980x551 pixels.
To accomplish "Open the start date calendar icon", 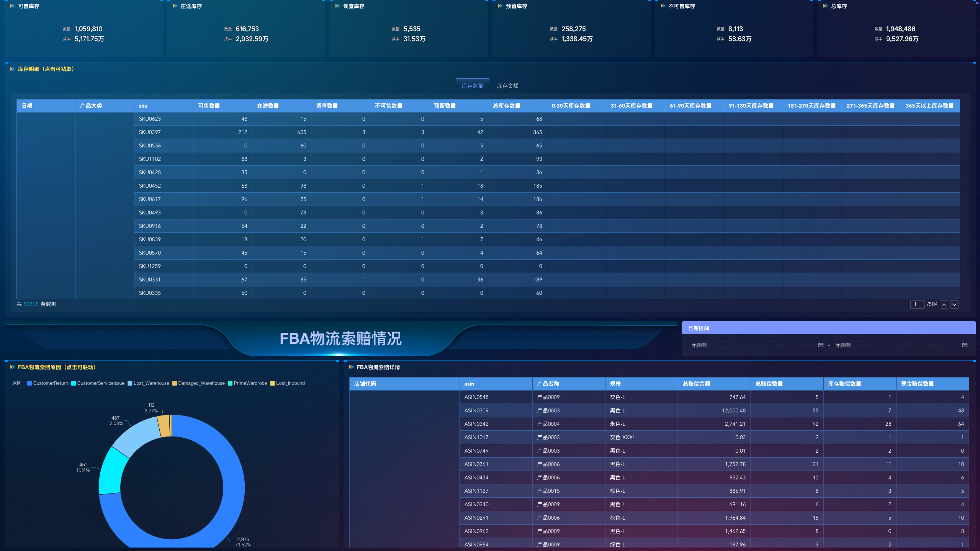I will point(821,345).
